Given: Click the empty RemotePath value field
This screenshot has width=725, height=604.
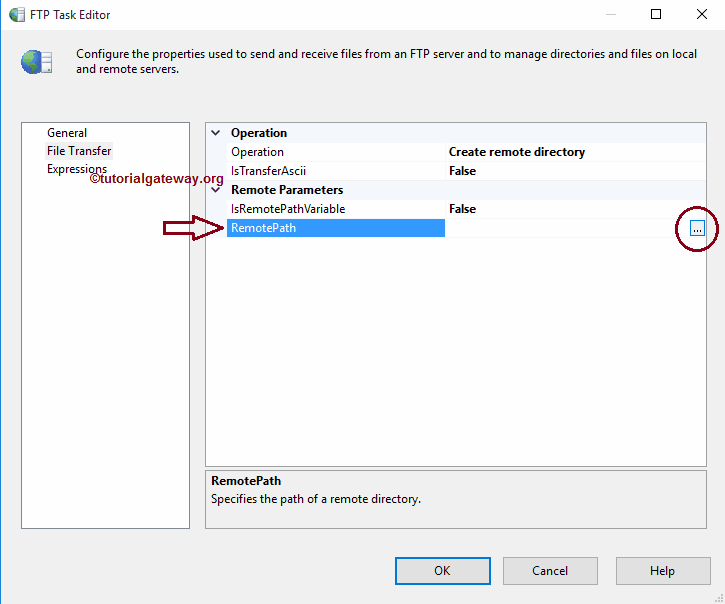Looking at the screenshot, I should [567, 228].
